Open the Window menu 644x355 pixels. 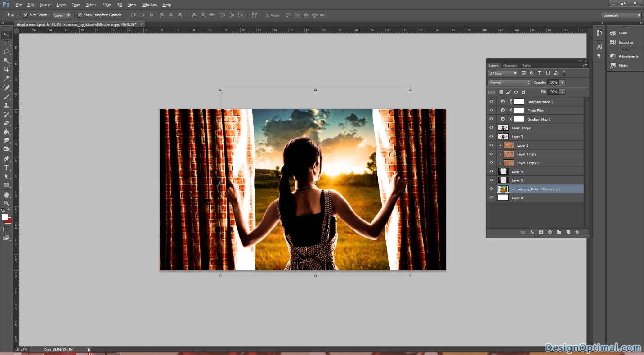point(149,4)
